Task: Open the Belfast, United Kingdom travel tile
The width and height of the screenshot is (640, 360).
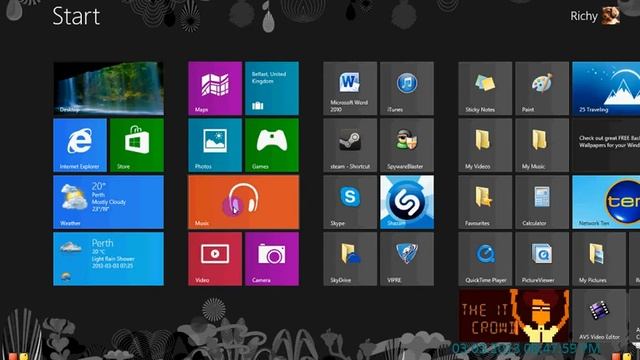Action: coord(272,88)
